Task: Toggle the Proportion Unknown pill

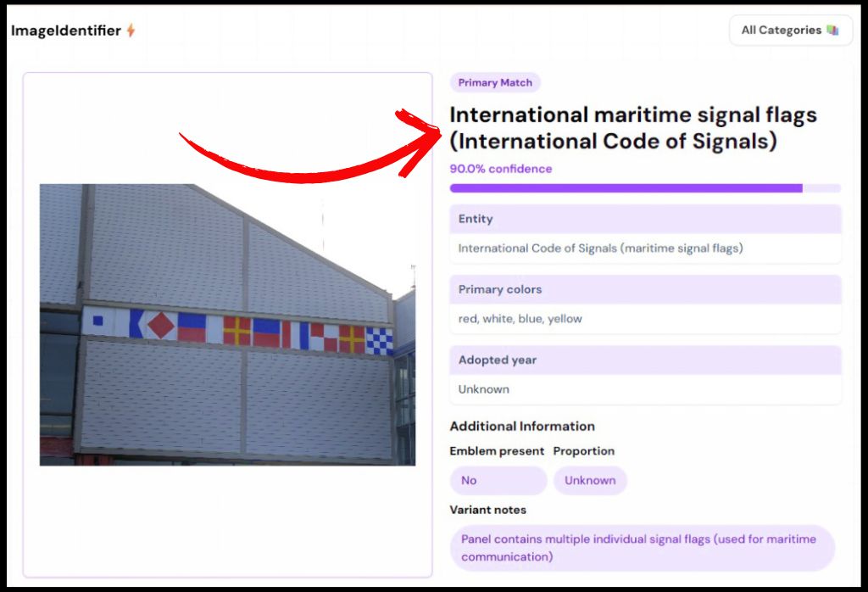Action: pyautogui.click(x=590, y=480)
